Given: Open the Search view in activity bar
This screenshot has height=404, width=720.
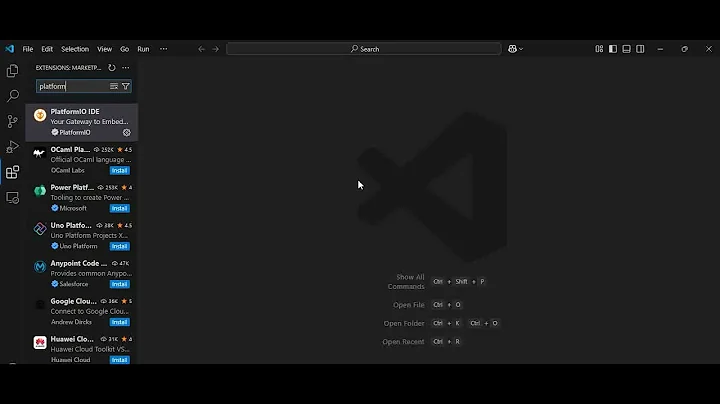Looking at the screenshot, I should point(12,95).
